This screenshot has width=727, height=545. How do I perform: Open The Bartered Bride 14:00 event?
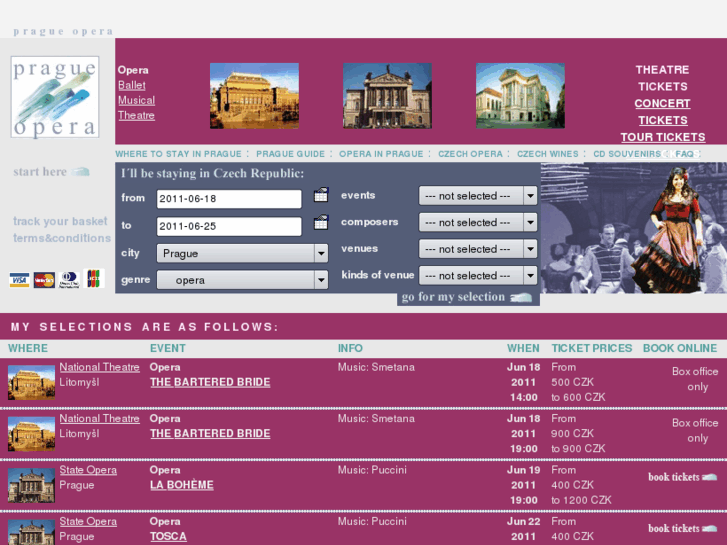click(210, 382)
